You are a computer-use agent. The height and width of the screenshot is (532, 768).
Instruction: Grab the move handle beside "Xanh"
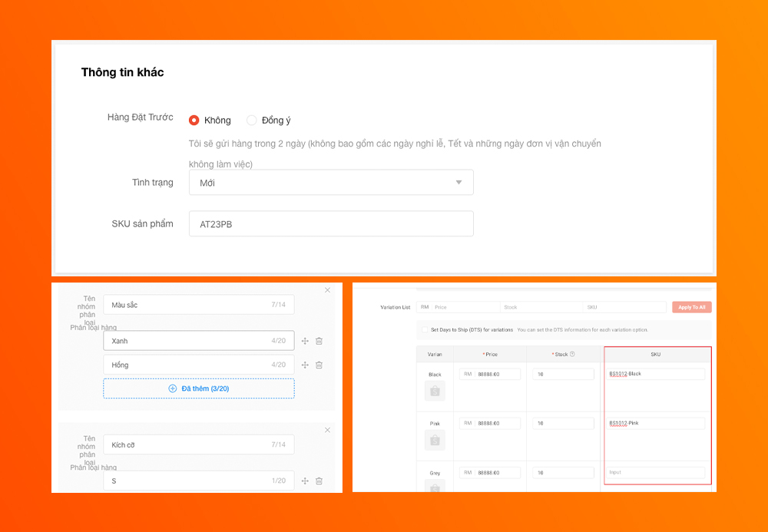click(x=305, y=341)
